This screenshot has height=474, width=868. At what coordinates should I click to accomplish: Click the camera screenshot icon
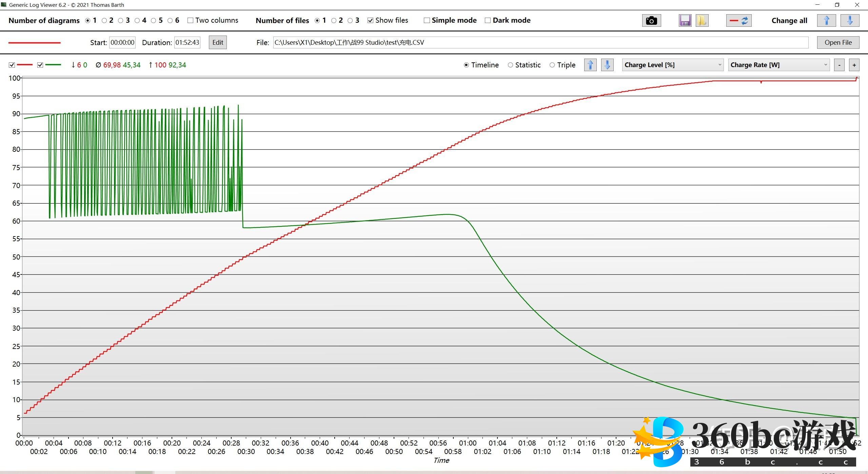pos(651,21)
